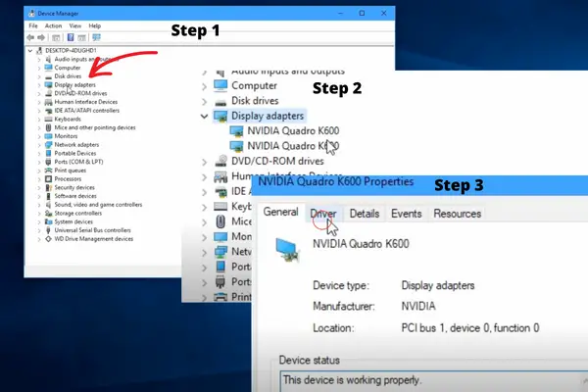Screen dimensions: 588x392
Task: Switch to the Events tab in Properties
Action: click(x=406, y=214)
